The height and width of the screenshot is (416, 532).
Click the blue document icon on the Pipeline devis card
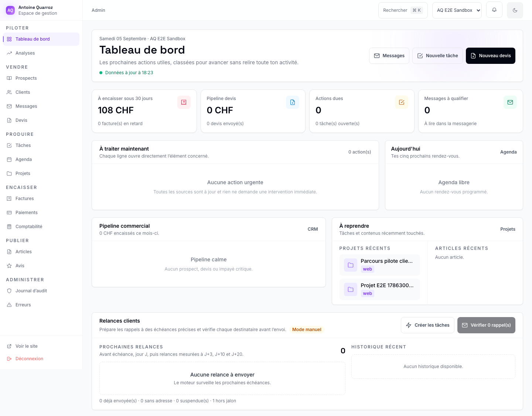click(293, 102)
